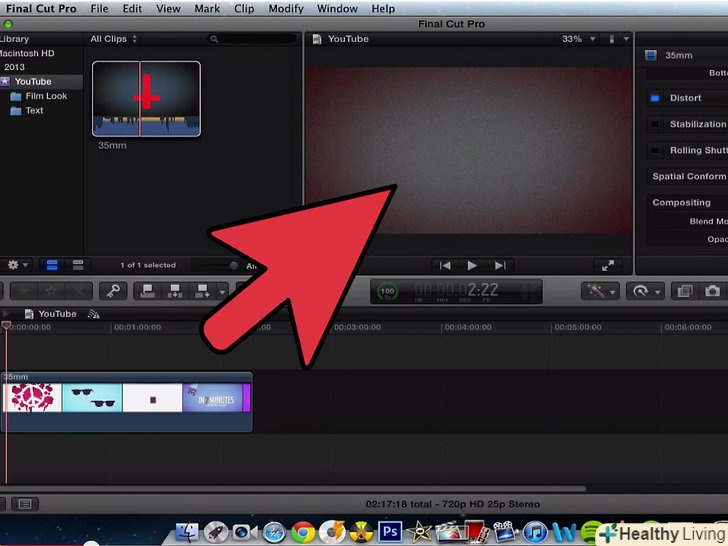Click the 35mm clip icon in inspector
The height and width of the screenshot is (546, 728).
pyautogui.click(x=651, y=56)
